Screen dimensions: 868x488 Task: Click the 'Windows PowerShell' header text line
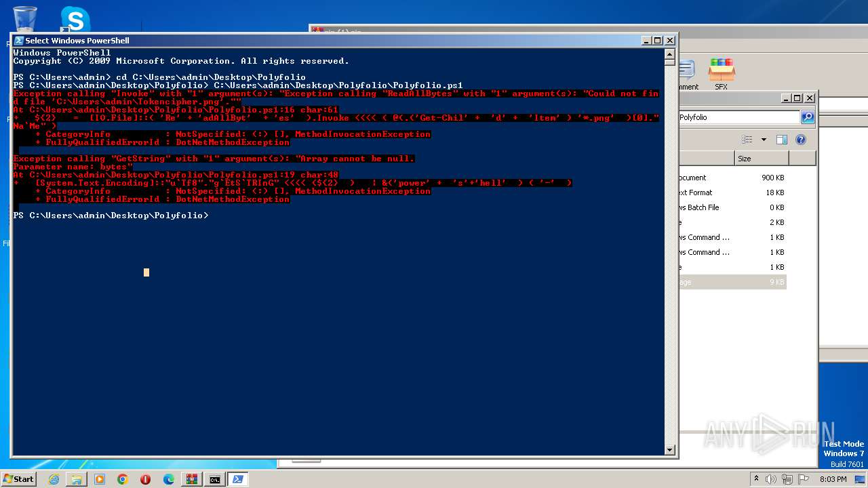62,53
